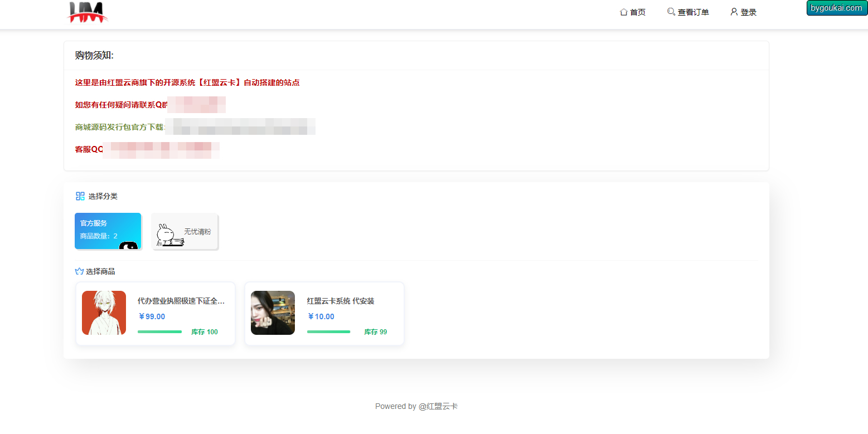Click the Powered by @红盟云卡 footer text
This screenshot has height=434, width=868.
click(x=416, y=406)
